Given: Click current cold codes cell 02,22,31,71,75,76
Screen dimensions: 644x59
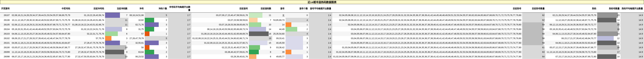Looking at the screenshot, I should click(x=96, y=34).
